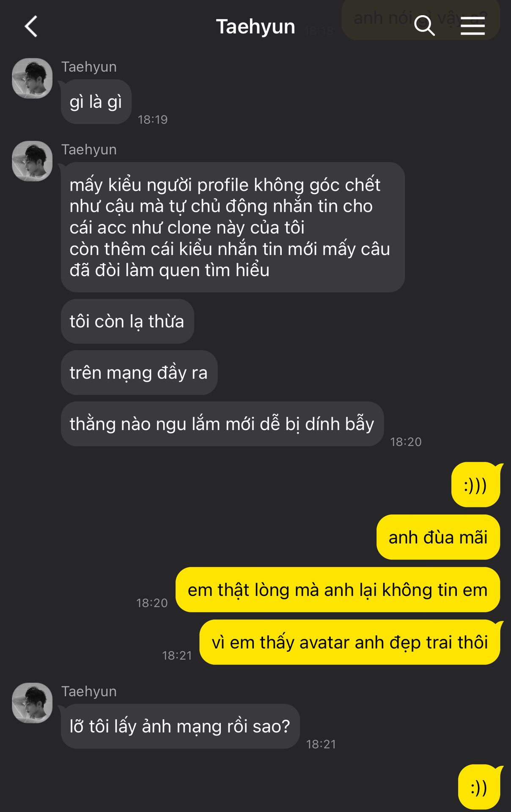Tap the 'gì là gì' message bubble
The image size is (511, 812).
point(96,102)
